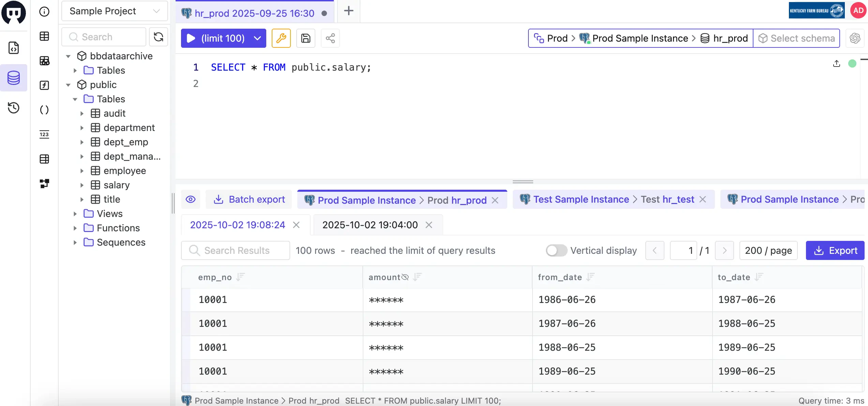Viewport: 868px width, 406px height.
Task: Collapse the public Tables tree node
Action: [x=75, y=99]
